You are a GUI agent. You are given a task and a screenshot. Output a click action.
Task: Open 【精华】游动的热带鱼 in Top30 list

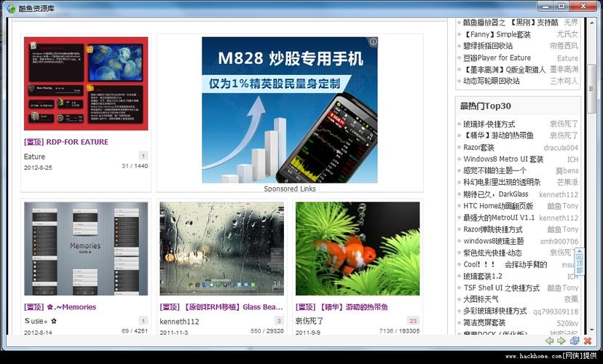tap(498, 135)
